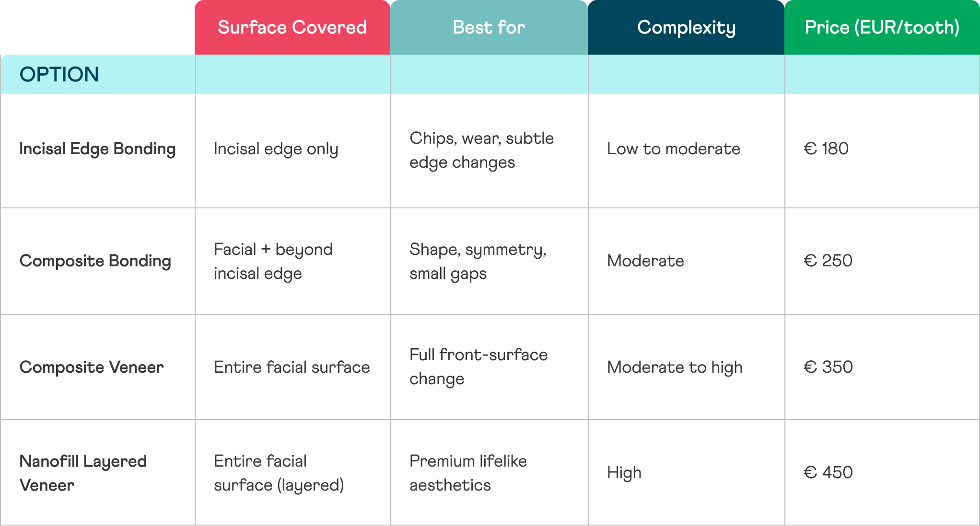Click the OPTION row label
The width and height of the screenshot is (980, 526).
tap(59, 74)
